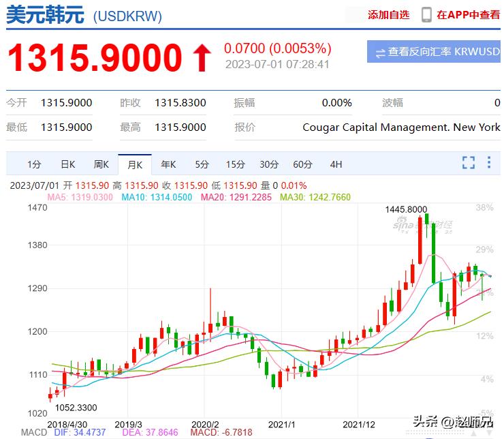Image resolution: width=504 pixels, height=439 pixels.
Task: Open the 5分 interval tab
Action: (x=202, y=164)
